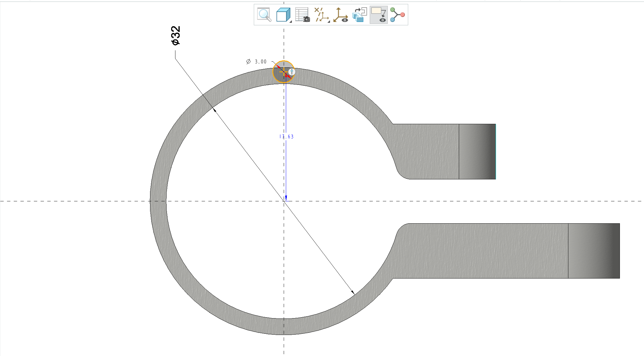644x356 pixels.
Task: Click the blue 17.63 dimension value
Action: (x=286, y=137)
